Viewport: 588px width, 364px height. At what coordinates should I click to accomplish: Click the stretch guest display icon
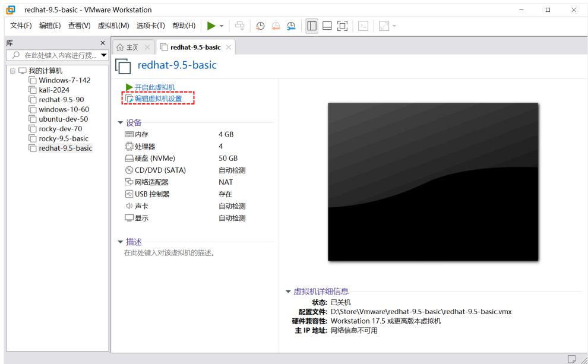click(384, 26)
